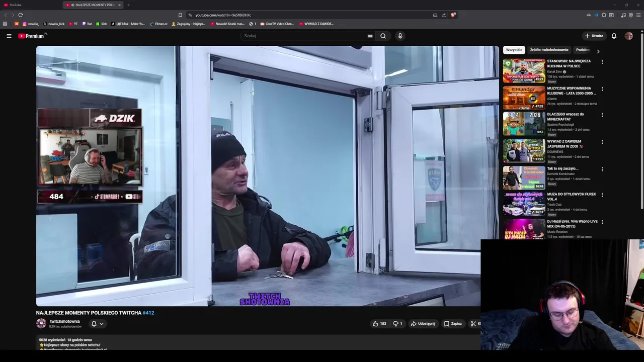Open the twitchshotownia channel name link

point(65,321)
